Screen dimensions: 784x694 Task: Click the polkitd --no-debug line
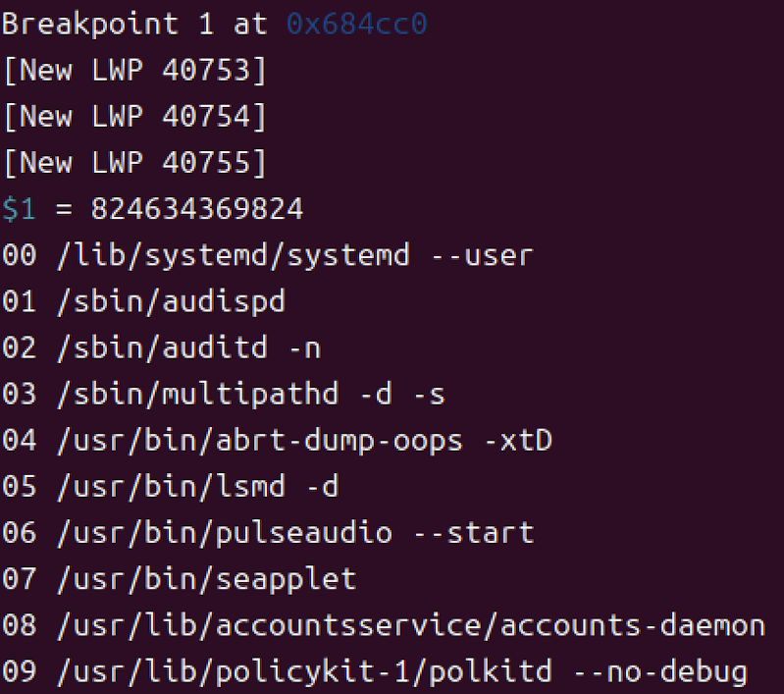[x=400, y=672]
